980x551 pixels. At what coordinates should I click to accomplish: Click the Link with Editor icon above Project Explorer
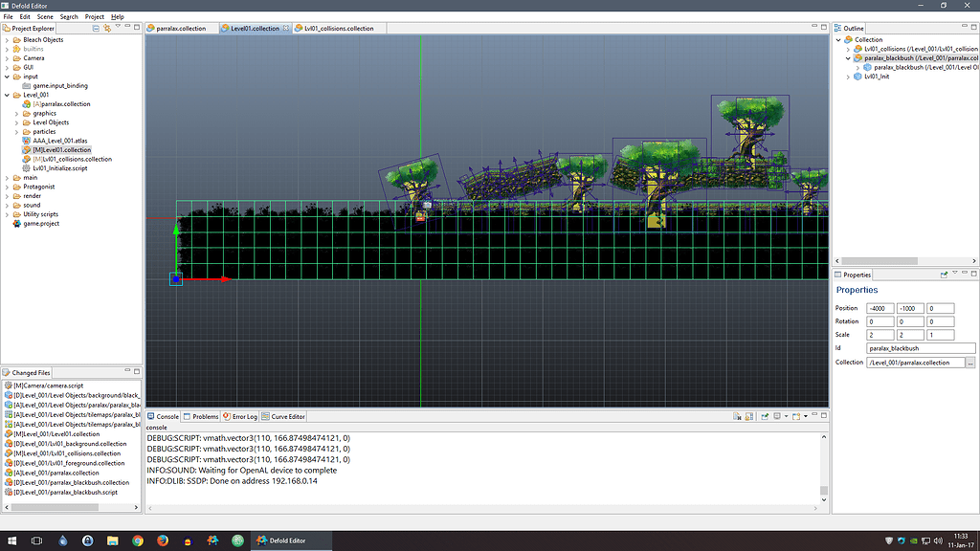(107, 28)
